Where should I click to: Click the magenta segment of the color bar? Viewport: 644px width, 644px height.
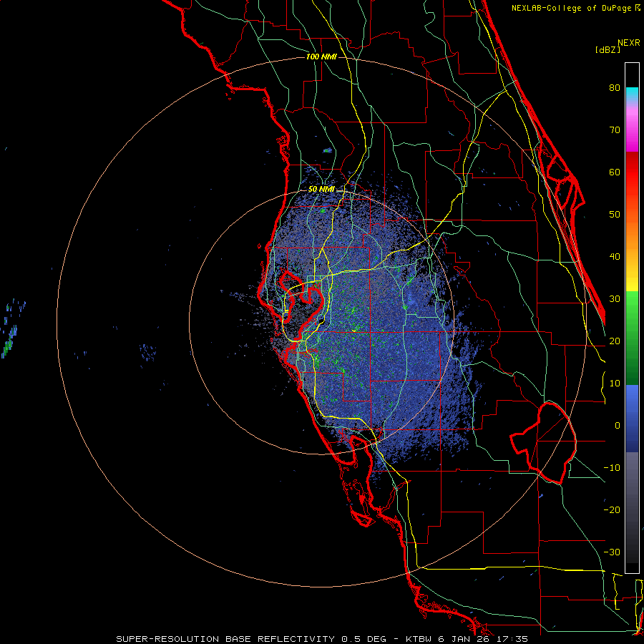[632, 135]
